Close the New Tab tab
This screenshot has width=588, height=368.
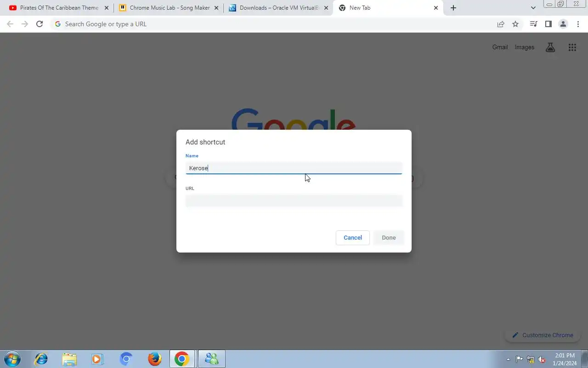click(x=436, y=8)
